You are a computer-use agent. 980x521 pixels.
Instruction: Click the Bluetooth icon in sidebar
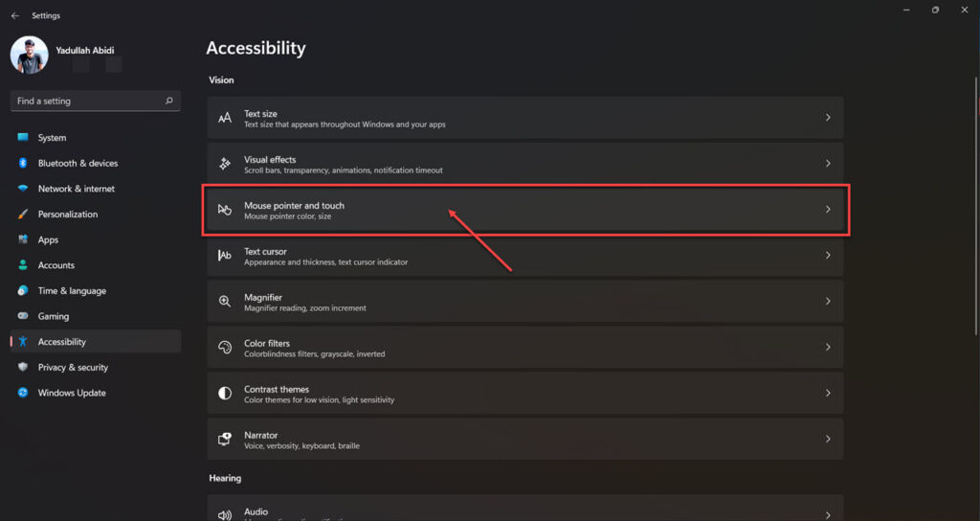tap(23, 163)
